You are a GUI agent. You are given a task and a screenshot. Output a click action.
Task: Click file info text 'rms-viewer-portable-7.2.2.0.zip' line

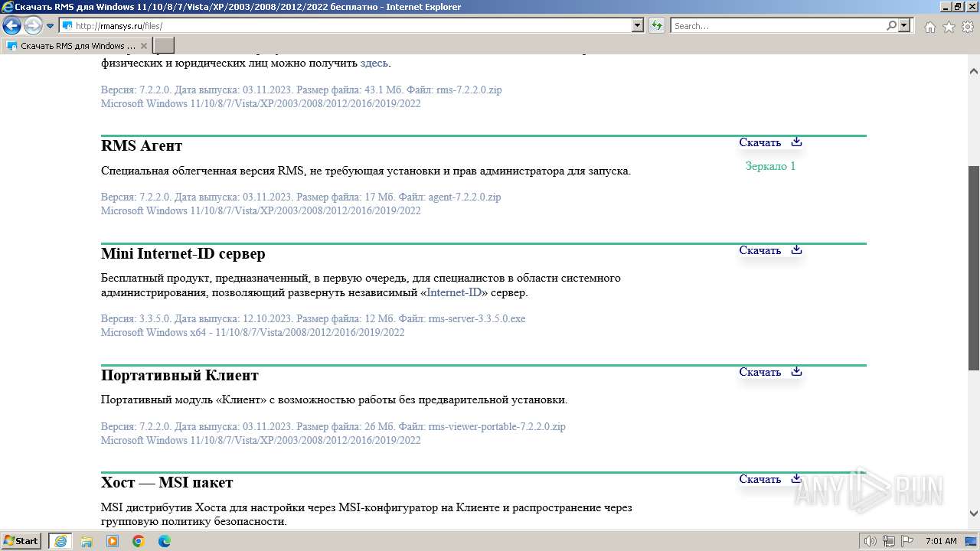pyautogui.click(x=333, y=426)
